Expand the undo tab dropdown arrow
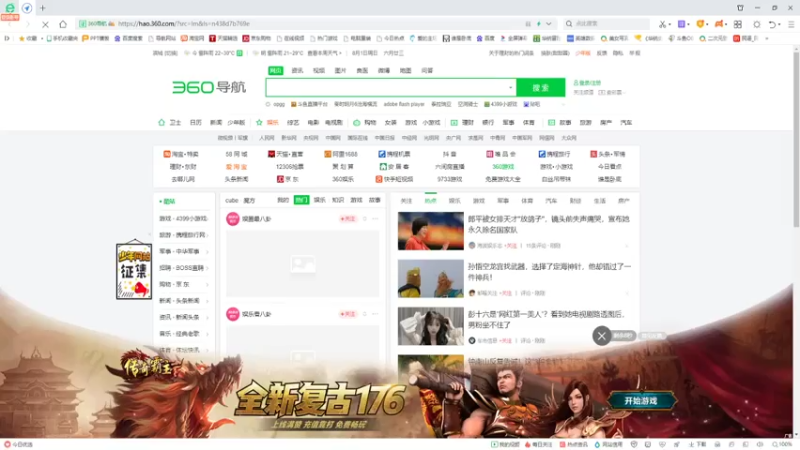The width and height of the screenshot is (800, 450). 780,24
